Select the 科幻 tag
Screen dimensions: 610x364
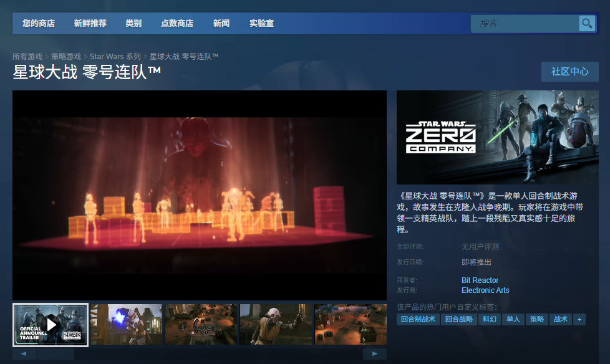point(490,319)
